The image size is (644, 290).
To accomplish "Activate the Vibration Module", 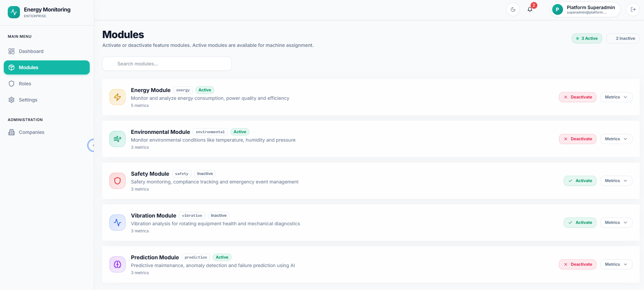I will [580, 223].
